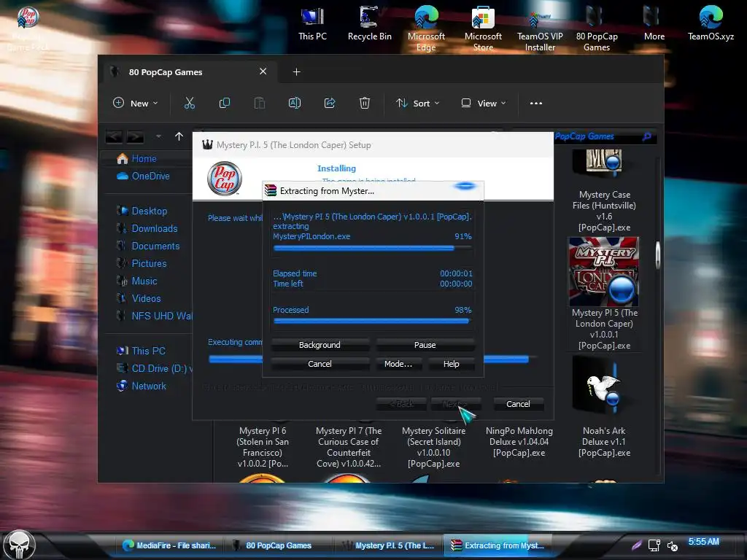747x560 pixels.
Task: Select Mystery Solitaire (Secret Island) file
Action: point(433,447)
